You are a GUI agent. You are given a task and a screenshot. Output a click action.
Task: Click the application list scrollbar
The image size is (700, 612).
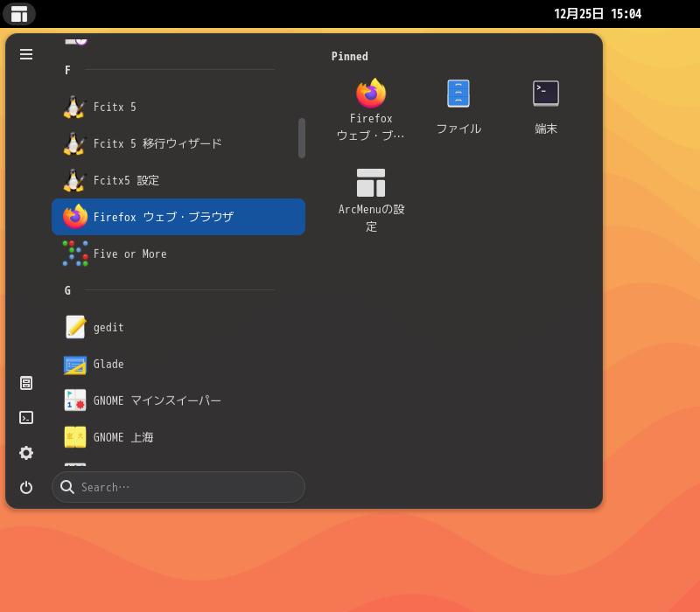[302, 138]
